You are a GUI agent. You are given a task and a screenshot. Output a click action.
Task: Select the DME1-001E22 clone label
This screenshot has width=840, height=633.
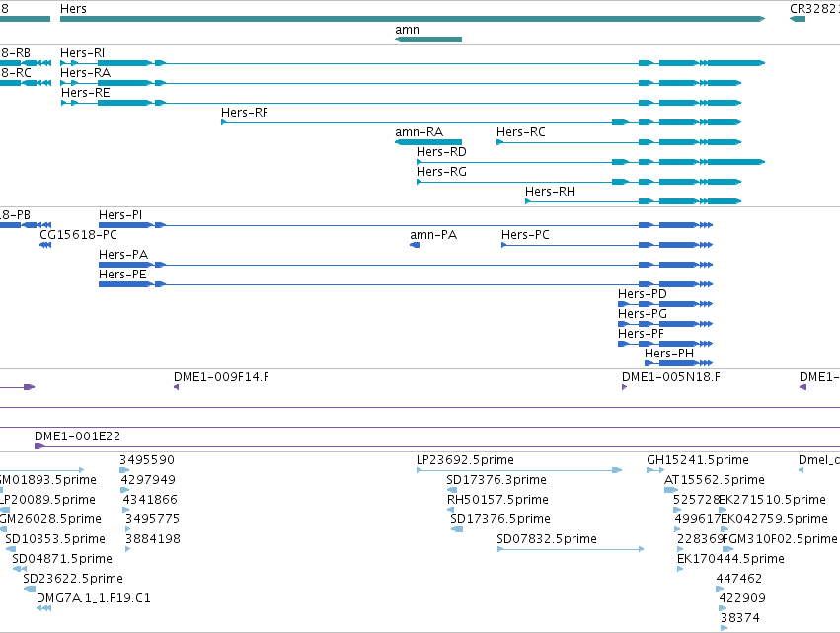pos(77,436)
